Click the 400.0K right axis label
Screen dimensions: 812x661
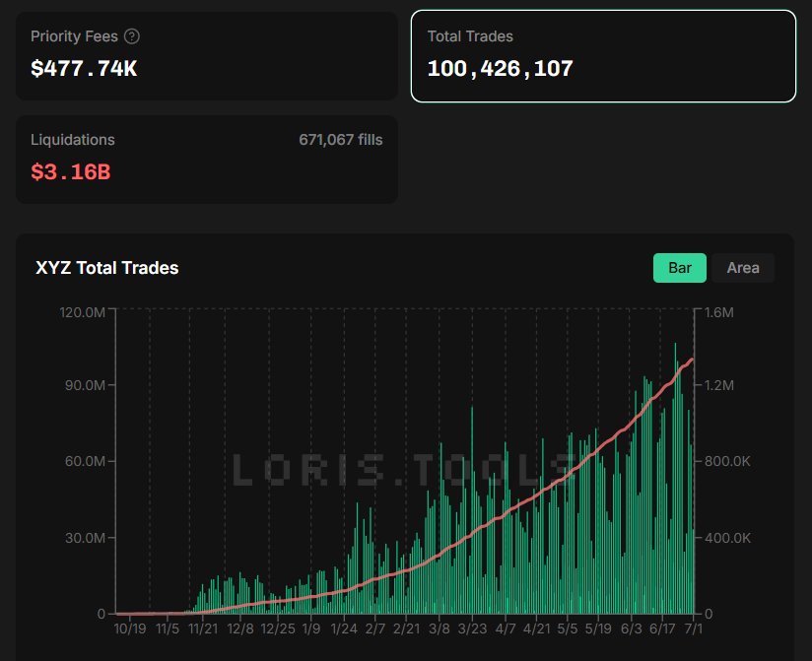727,538
